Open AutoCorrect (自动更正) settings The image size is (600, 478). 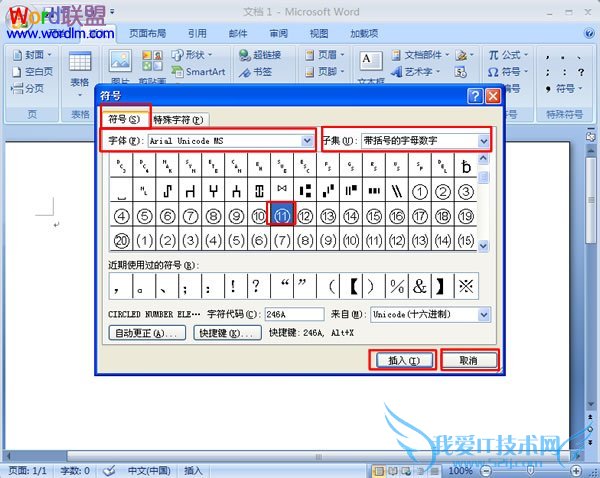click(x=147, y=333)
